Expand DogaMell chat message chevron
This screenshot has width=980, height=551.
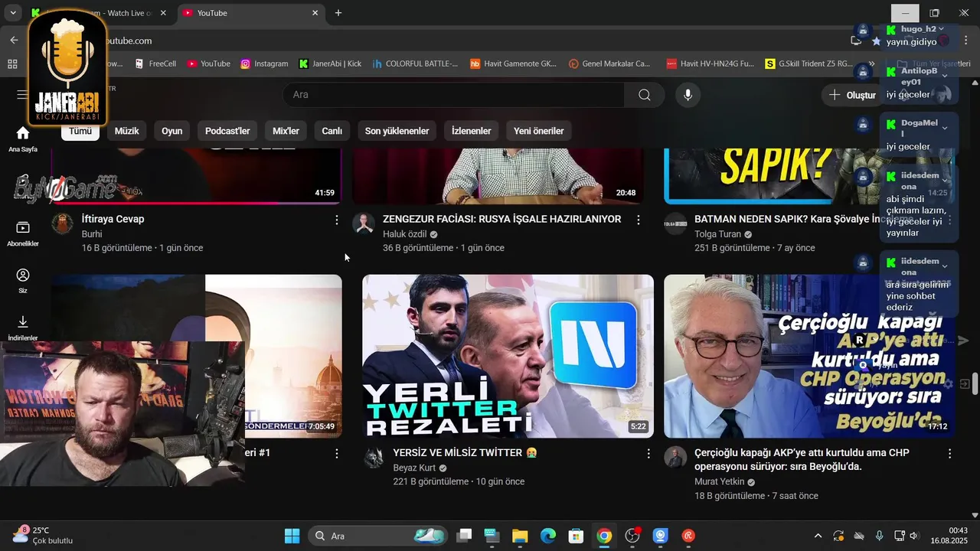tap(945, 127)
